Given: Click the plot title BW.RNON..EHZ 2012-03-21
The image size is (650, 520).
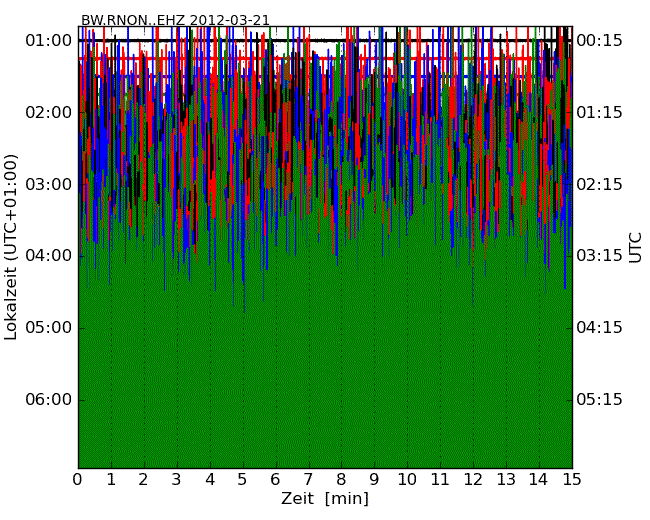Looking at the screenshot, I should (175, 20).
